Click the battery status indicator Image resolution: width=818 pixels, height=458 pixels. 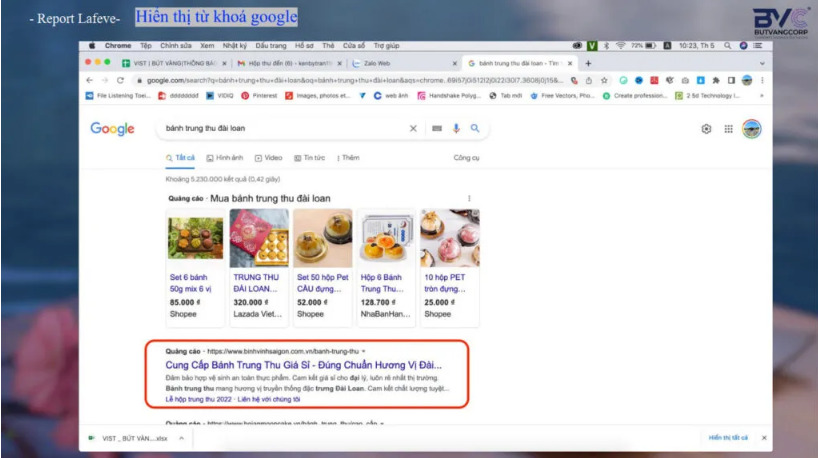[x=643, y=46]
